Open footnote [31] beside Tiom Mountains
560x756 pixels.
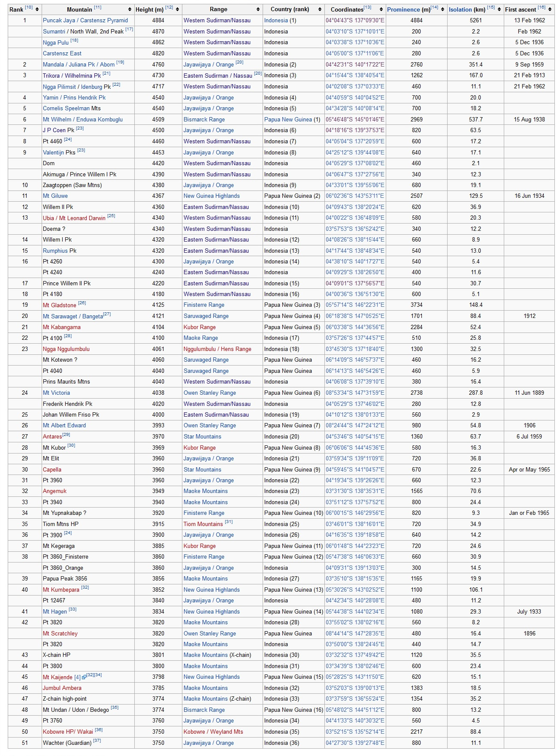pyautogui.click(x=229, y=522)
